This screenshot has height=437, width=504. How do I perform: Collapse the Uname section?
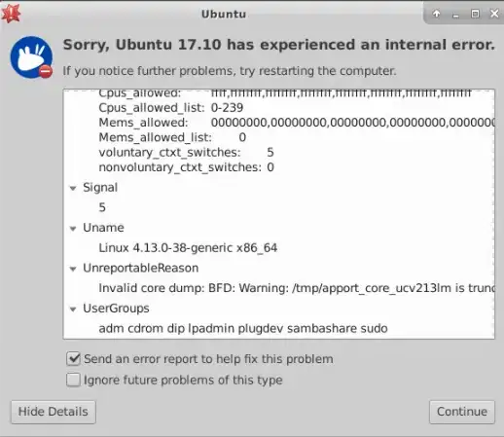tap(73, 229)
